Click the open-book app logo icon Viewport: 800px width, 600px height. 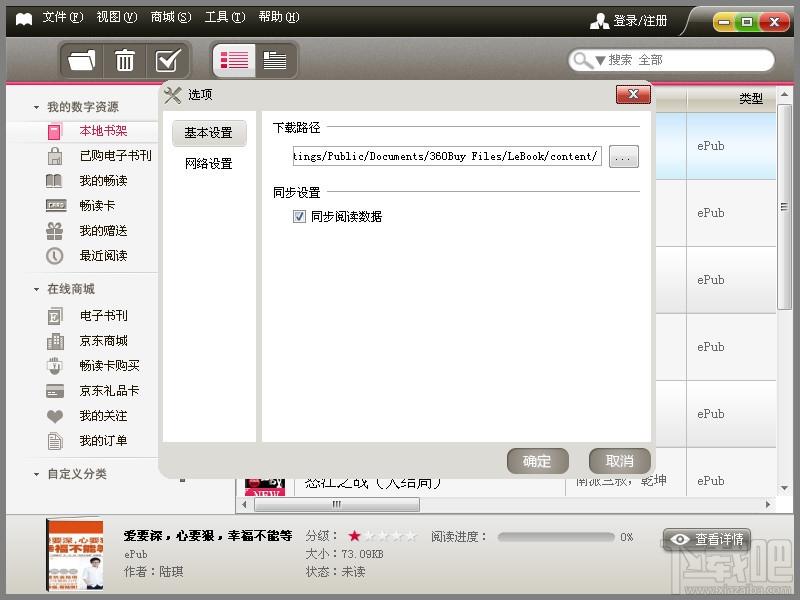tap(24, 19)
